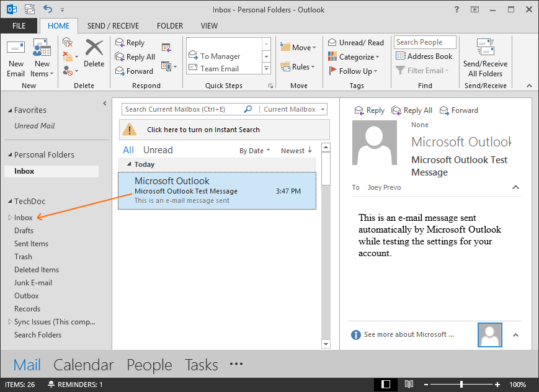Click See more about Microsoft link
Viewport: 539px width, 392px height.
pos(409,334)
